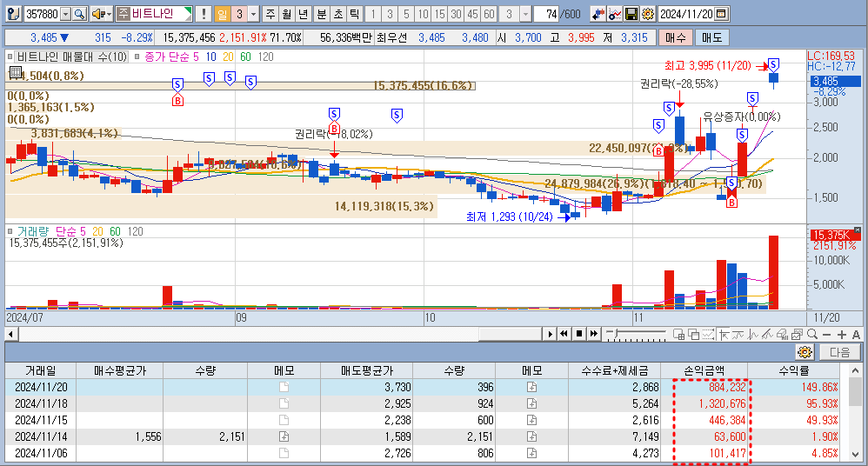Click the line chart indicator icon
The height and width of the screenshot is (466, 868).
tap(614, 14)
